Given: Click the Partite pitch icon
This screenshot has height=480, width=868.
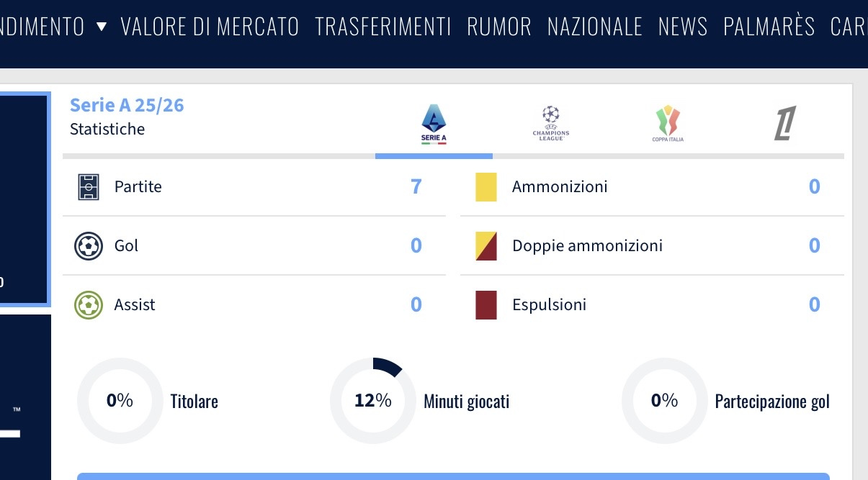Looking at the screenshot, I should tap(89, 187).
